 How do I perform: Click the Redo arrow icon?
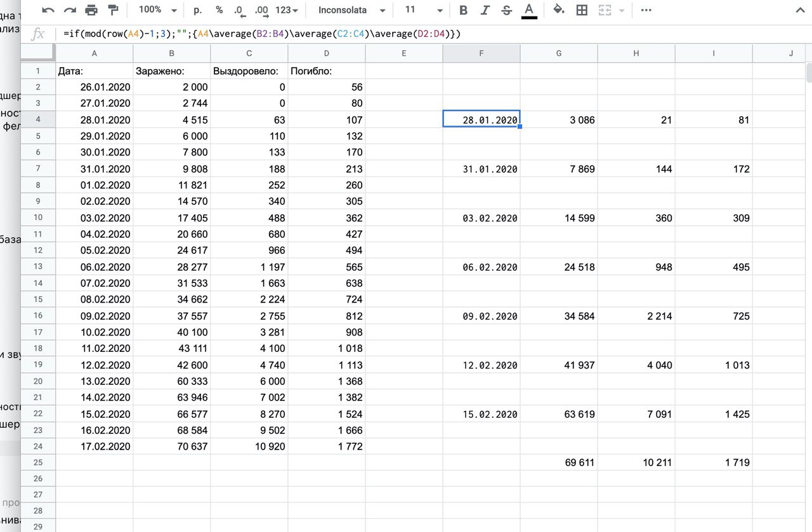pyautogui.click(x=70, y=10)
